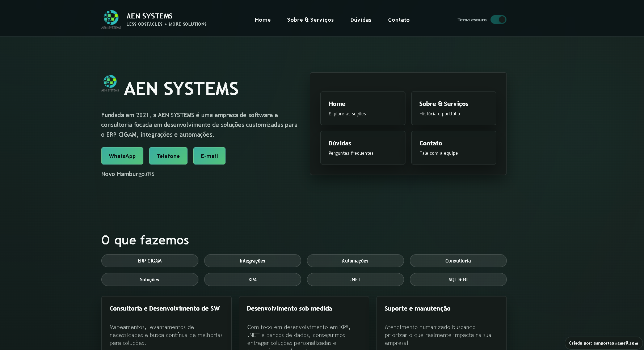Open the 'Home - Explore as seções' card

click(x=362, y=108)
